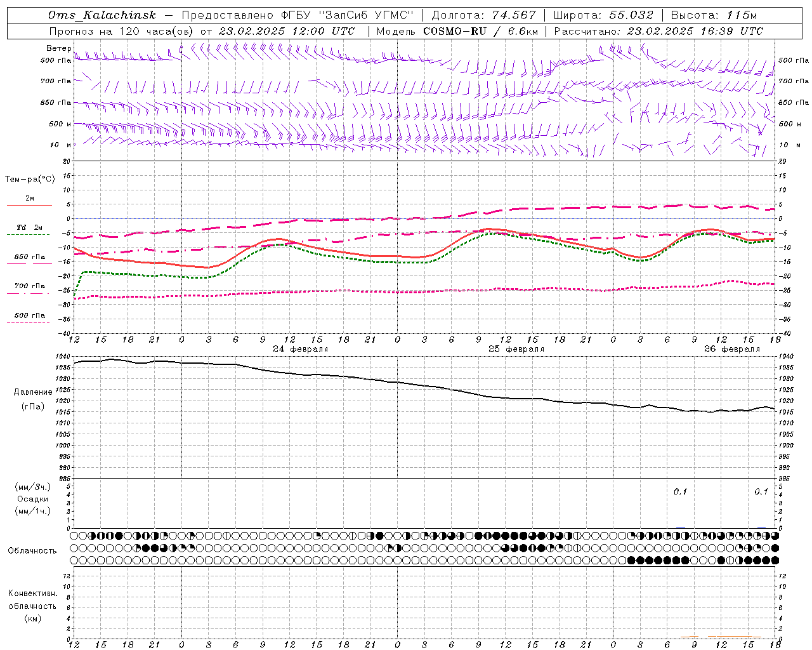Click the (мм/3ч.) precipitation unit label
The width and height of the screenshot is (812, 650).
coord(33,487)
